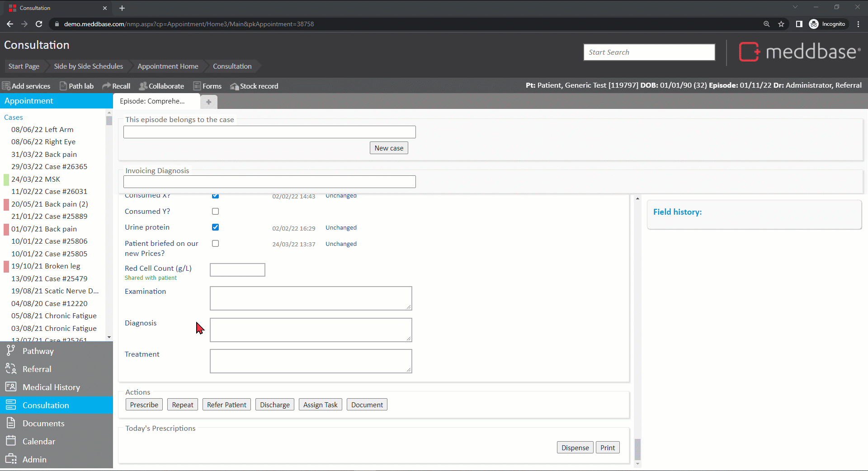Tick the Consumed Y? checkbox
Screen dimensions: 868x471
pos(215,212)
